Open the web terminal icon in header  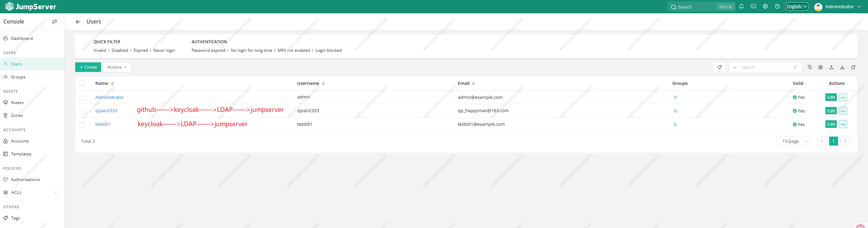click(x=753, y=6)
